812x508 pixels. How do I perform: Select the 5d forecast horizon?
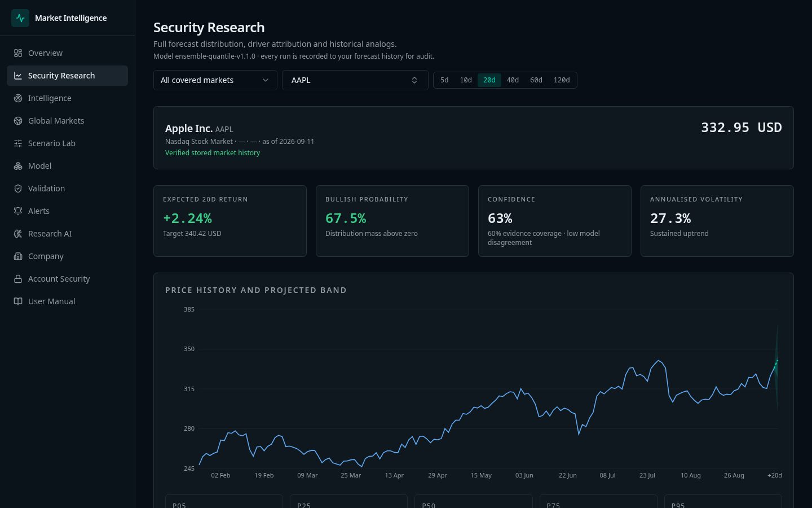click(x=444, y=80)
